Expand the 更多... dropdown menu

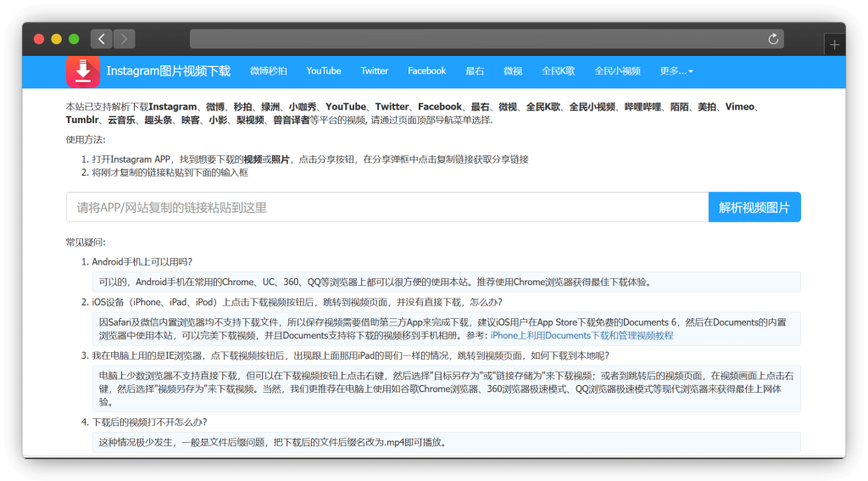point(676,71)
